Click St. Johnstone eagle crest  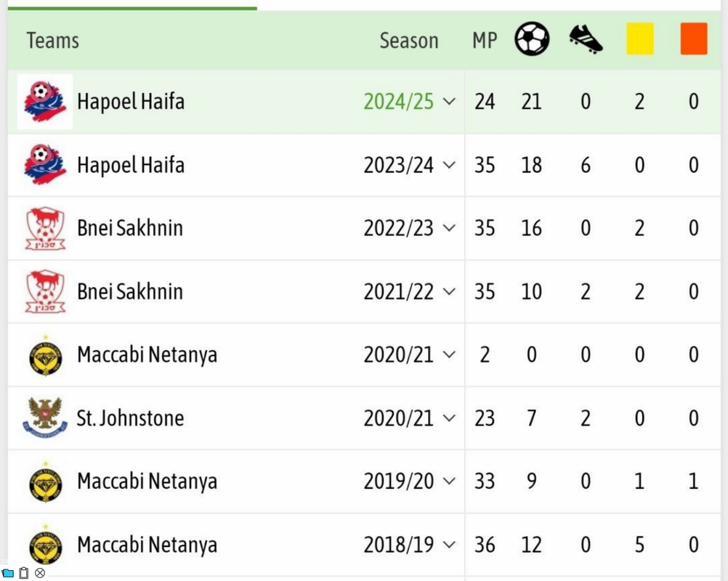coord(45,418)
